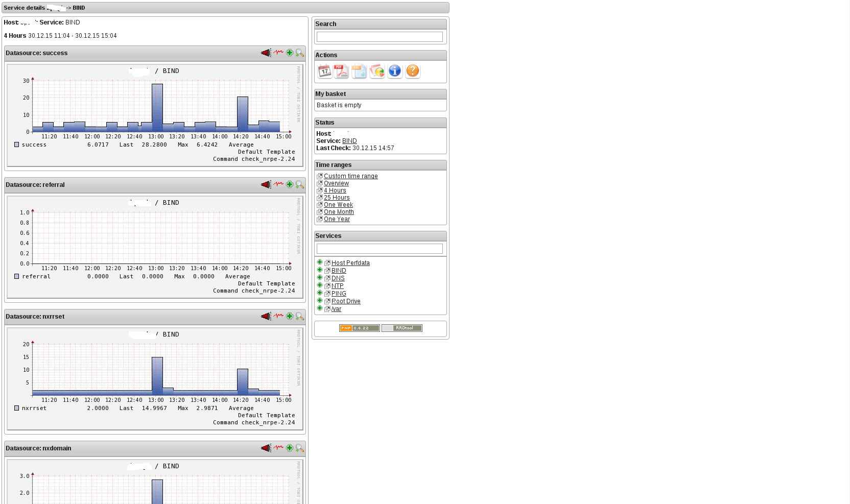Open the Custom time range link
This screenshot has width=850, height=504.
click(350, 176)
